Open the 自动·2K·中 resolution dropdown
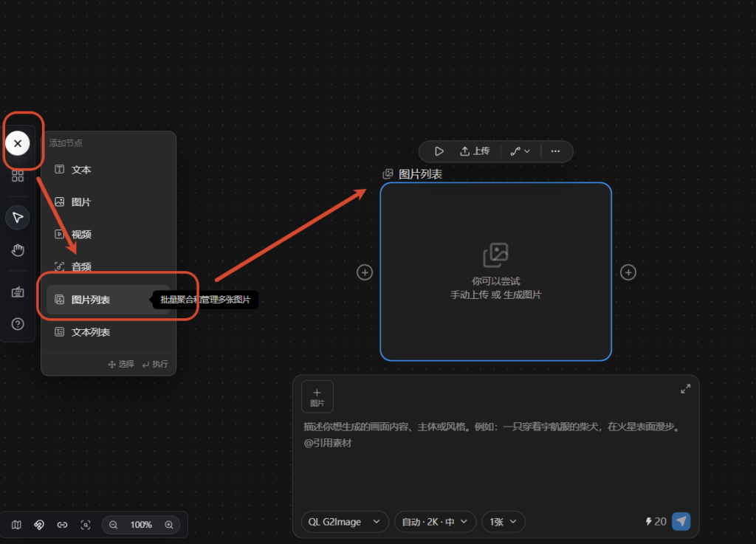Viewport: 756px width, 544px height. pyautogui.click(x=435, y=522)
